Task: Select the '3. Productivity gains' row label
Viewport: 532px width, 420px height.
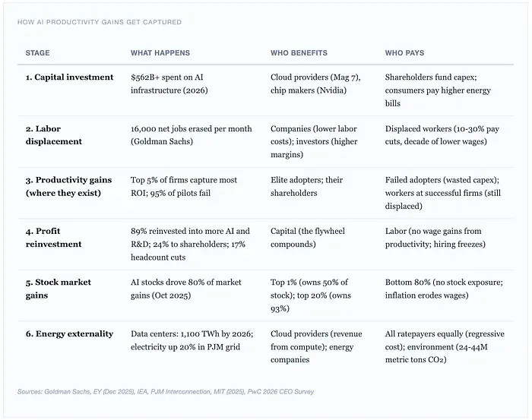Action: point(68,186)
